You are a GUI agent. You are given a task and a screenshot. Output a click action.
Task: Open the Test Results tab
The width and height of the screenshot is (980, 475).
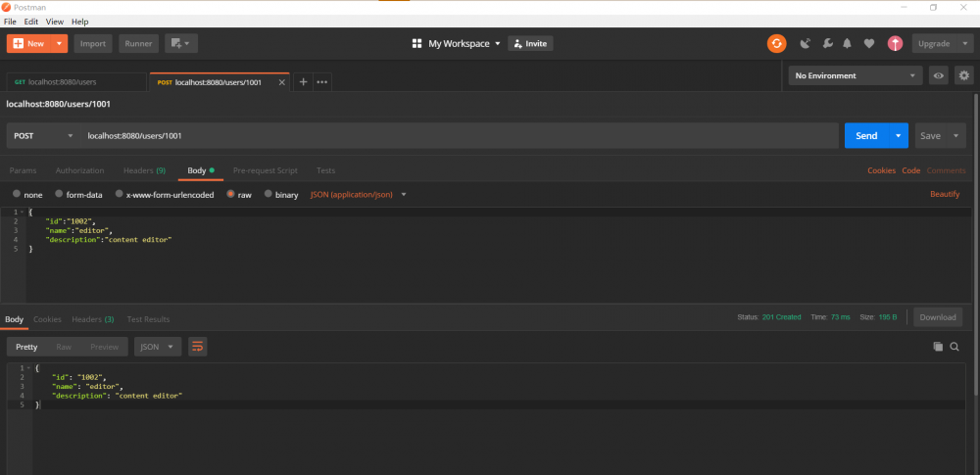pos(148,318)
